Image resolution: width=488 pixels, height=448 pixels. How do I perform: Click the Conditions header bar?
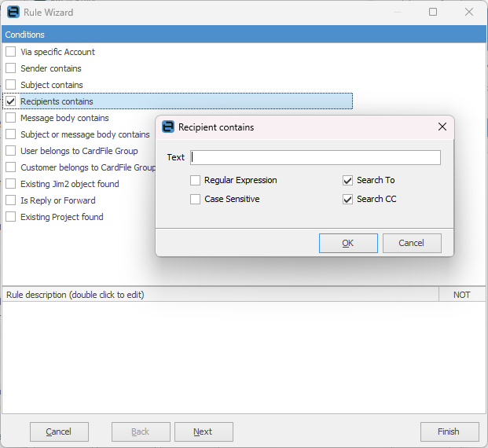[x=244, y=35]
